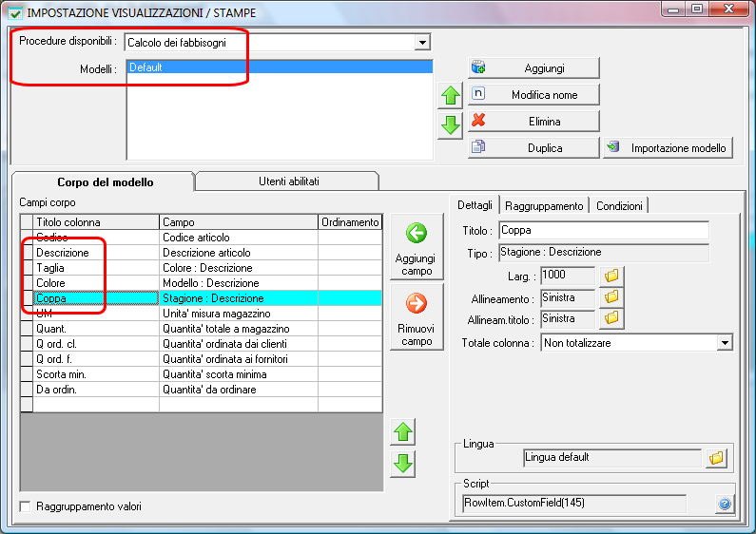The width and height of the screenshot is (756, 534).
Task: Click Ordinamento column header
Action: pos(350,222)
